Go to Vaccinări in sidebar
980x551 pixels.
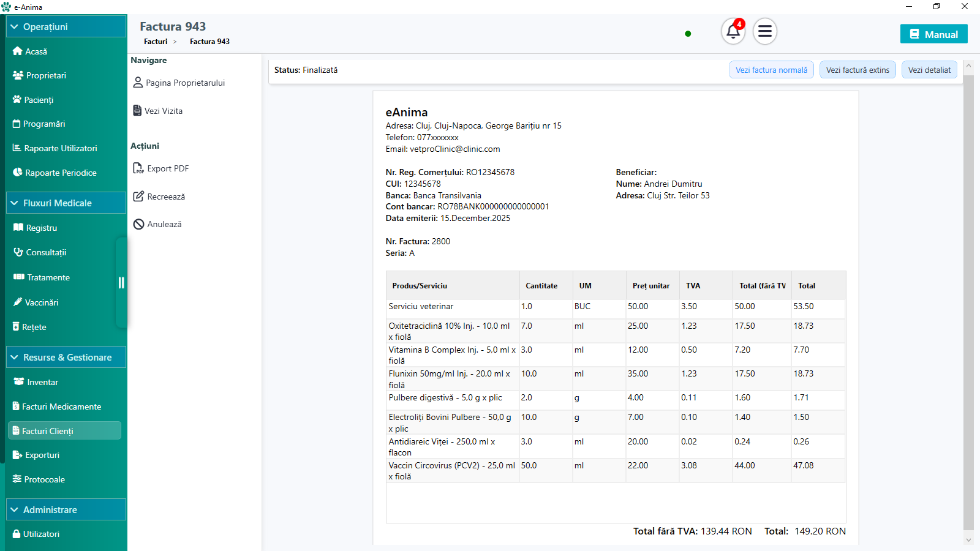click(x=42, y=302)
